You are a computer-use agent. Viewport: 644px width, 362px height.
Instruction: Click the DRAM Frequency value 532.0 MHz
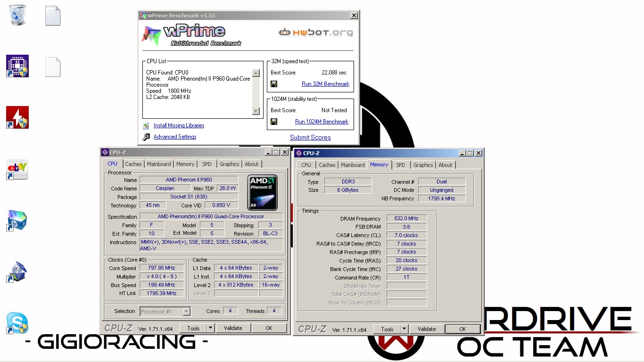(406, 218)
